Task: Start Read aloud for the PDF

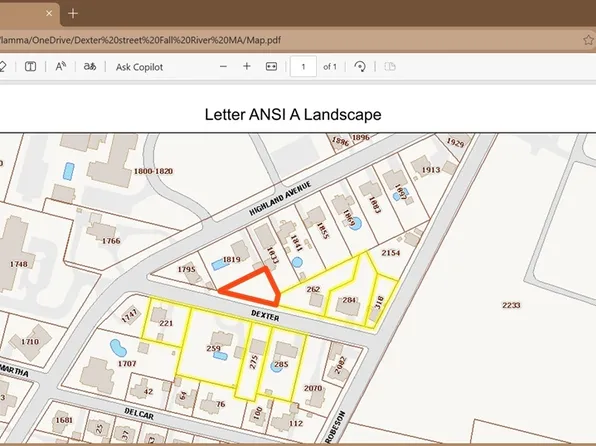Action: tap(61, 67)
